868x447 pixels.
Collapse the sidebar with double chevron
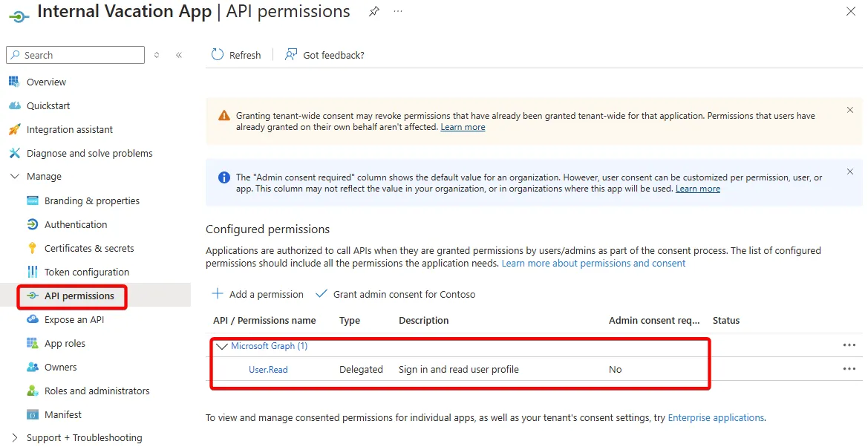click(179, 55)
